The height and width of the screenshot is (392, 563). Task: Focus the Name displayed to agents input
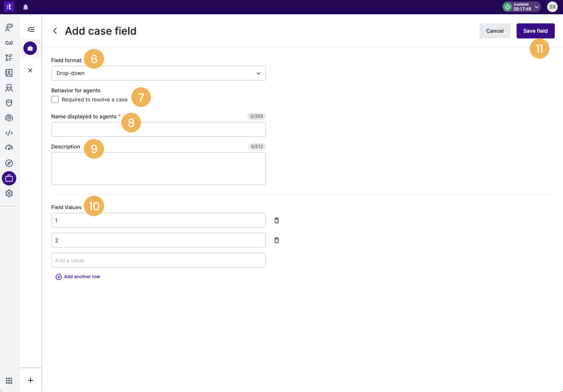click(158, 129)
